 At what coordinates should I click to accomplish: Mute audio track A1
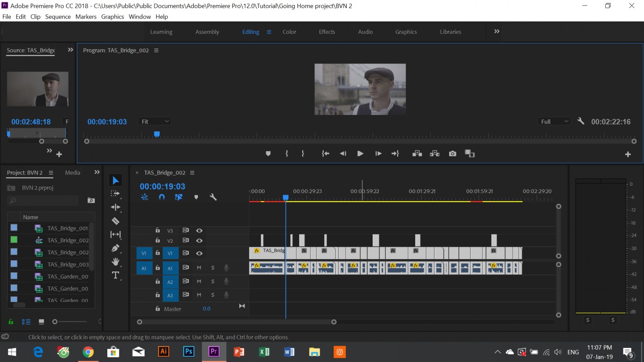[x=199, y=268]
